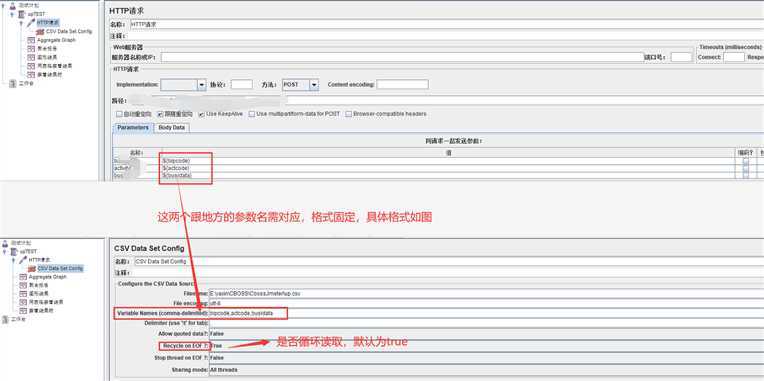Click test plan root icon in tree beside CSV config panel
Screen dimensions: 764x381
point(5,243)
